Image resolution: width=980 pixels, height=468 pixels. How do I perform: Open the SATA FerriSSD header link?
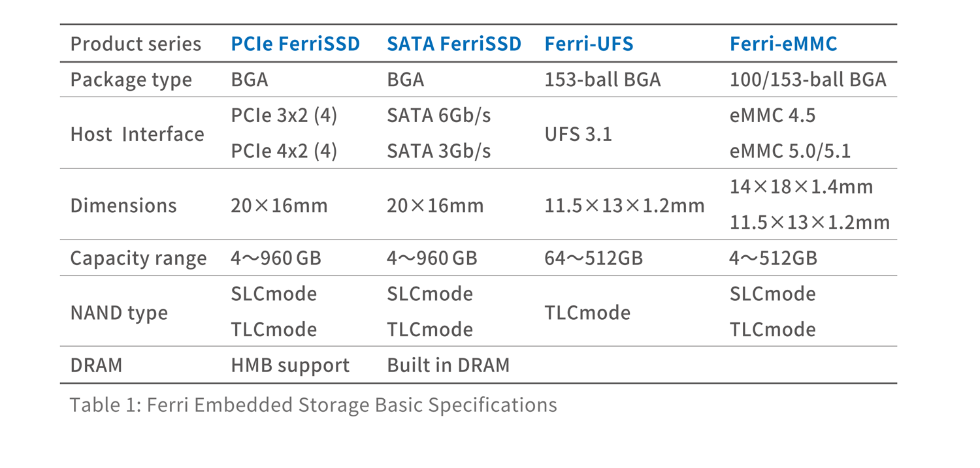[454, 44]
